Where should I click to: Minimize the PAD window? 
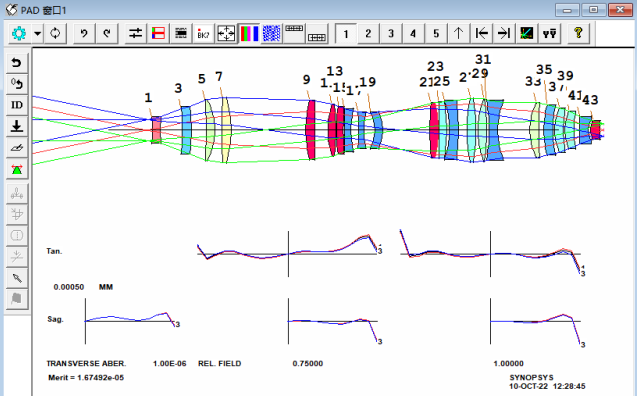coord(568,10)
